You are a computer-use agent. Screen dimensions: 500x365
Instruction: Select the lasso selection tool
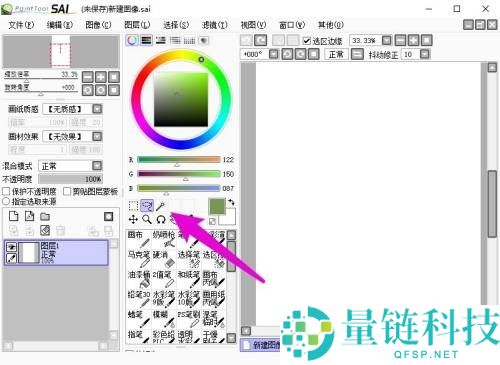147,206
